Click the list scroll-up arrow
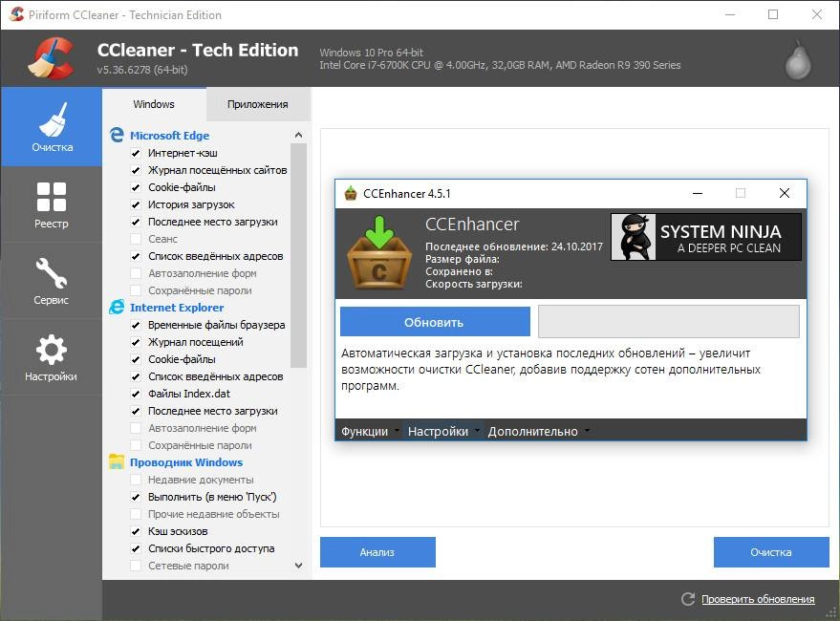 coord(298,135)
